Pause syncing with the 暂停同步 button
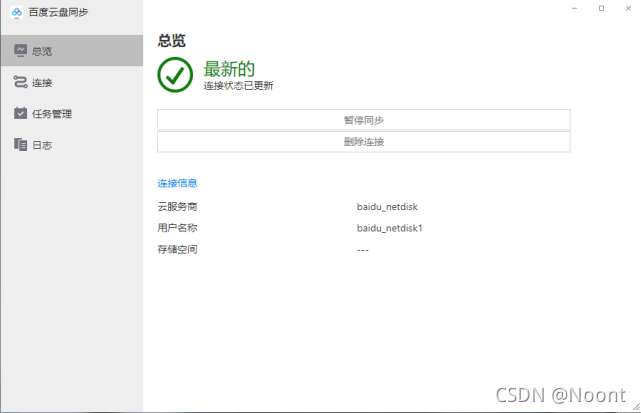The height and width of the screenshot is (413, 641). [364, 120]
